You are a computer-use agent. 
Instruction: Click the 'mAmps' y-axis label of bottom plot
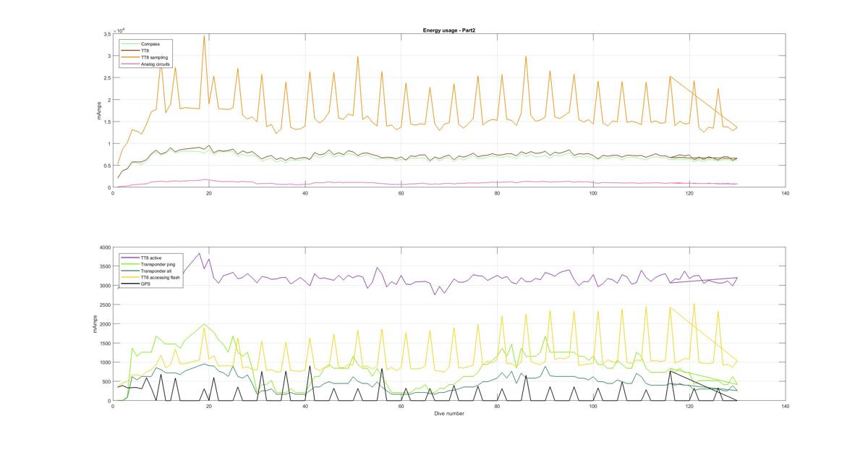point(95,324)
